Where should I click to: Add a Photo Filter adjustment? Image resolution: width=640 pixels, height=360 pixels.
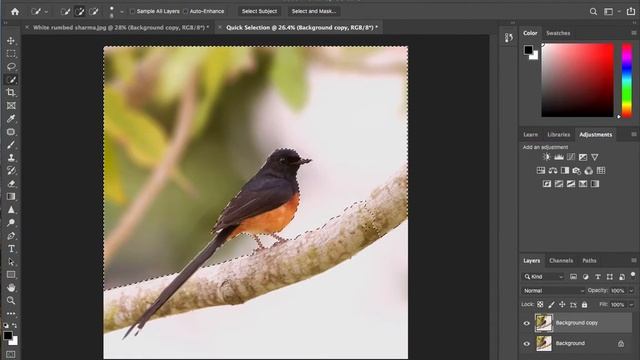(x=577, y=171)
